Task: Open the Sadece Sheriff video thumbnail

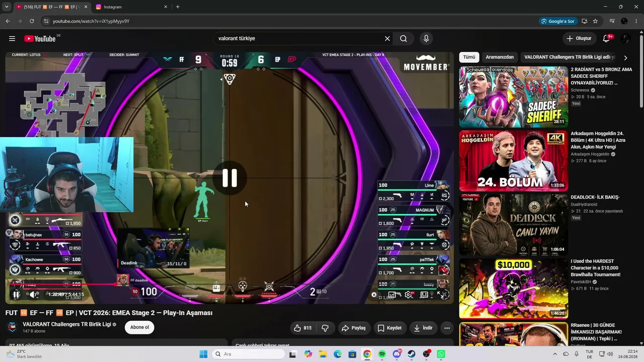Action: pyautogui.click(x=513, y=97)
